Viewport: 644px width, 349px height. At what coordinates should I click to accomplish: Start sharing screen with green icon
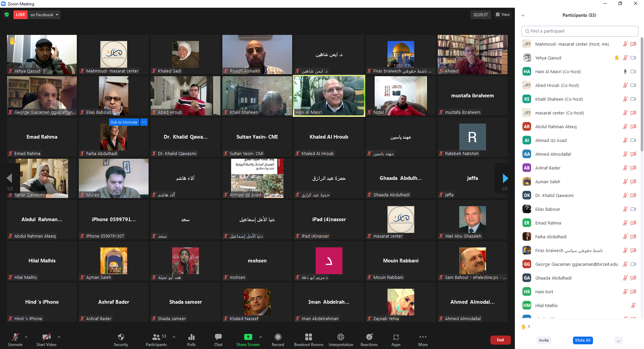coord(248,337)
